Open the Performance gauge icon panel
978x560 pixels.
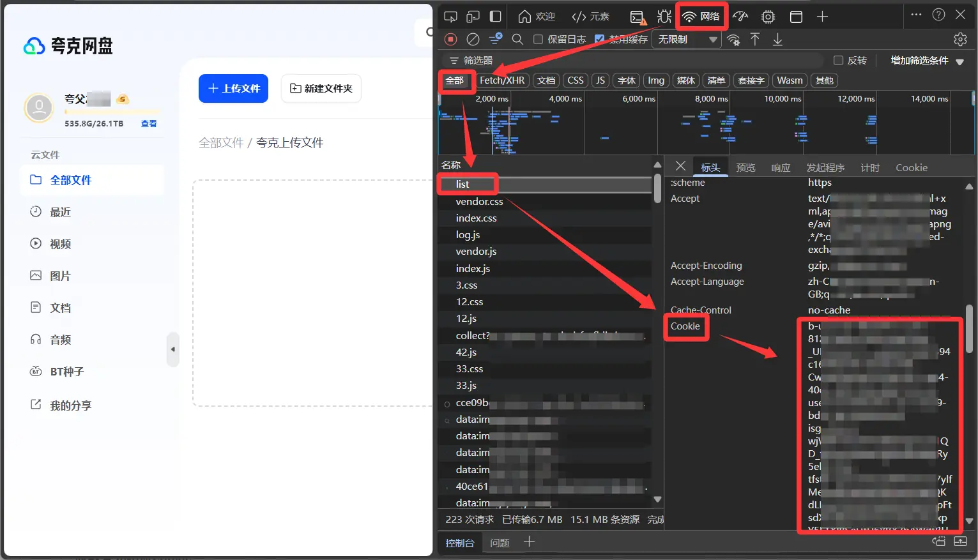(x=740, y=17)
